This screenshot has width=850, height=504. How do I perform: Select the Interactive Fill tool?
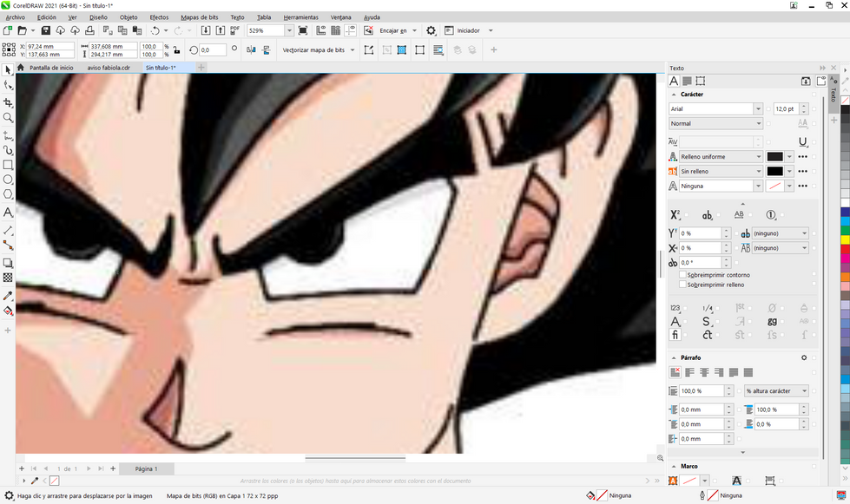[8, 311]
